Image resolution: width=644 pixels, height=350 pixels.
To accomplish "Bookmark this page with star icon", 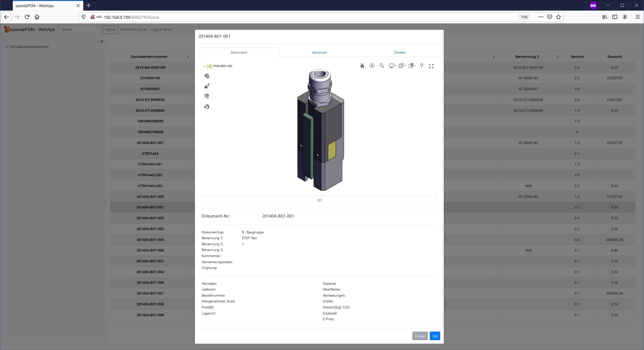I will (x=558, y=17).
